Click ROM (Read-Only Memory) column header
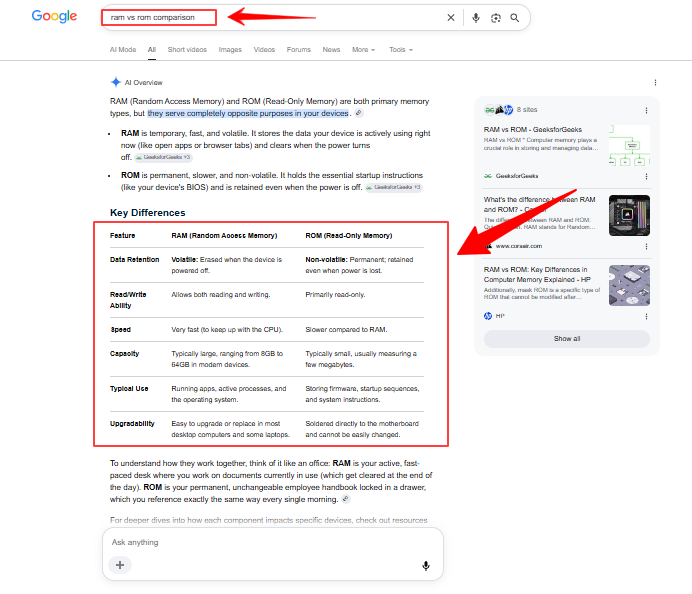Screen dimensions: 692x594 click(349, 236)
